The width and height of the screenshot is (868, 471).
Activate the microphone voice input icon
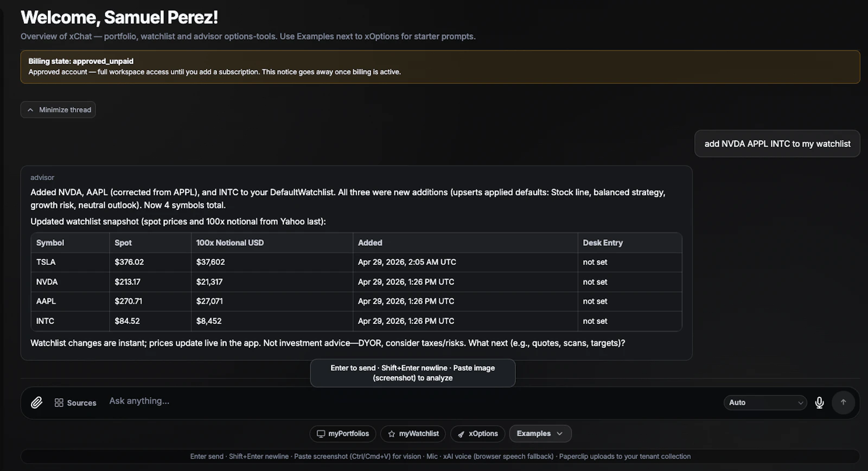coord(819,403)
